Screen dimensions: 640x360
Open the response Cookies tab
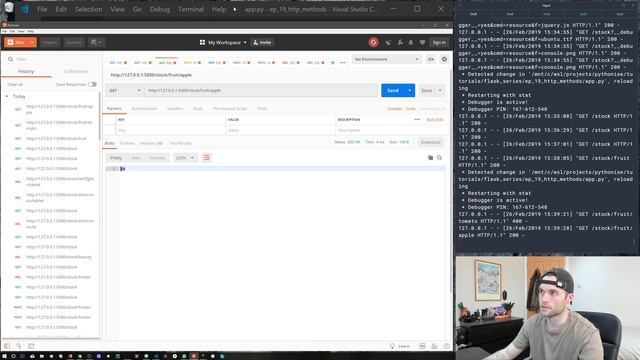[127, 143]
